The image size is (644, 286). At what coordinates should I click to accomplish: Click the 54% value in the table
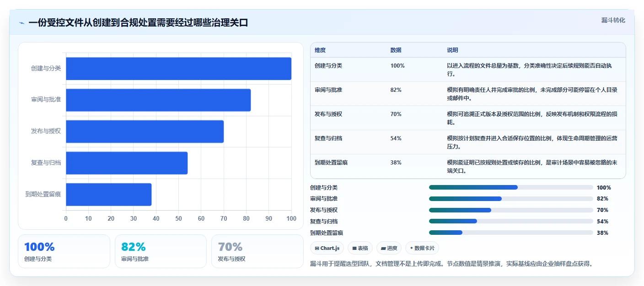396,138
